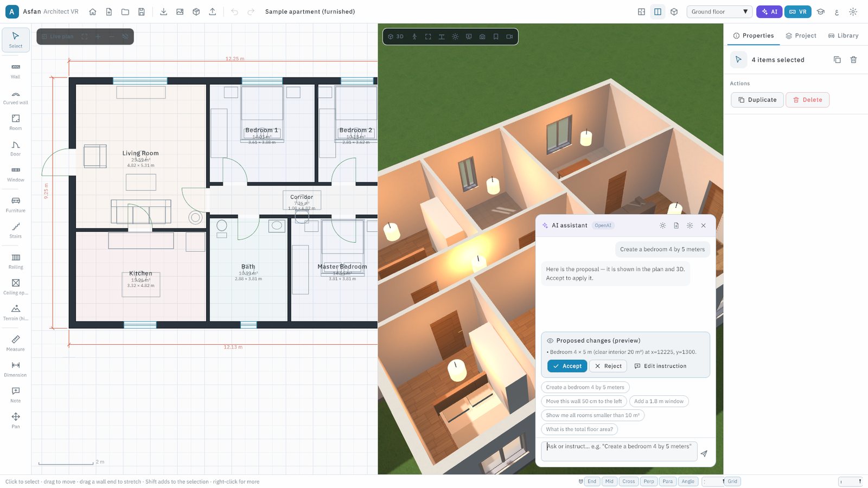Choose the Stairs tool

(x=16, y=230)
